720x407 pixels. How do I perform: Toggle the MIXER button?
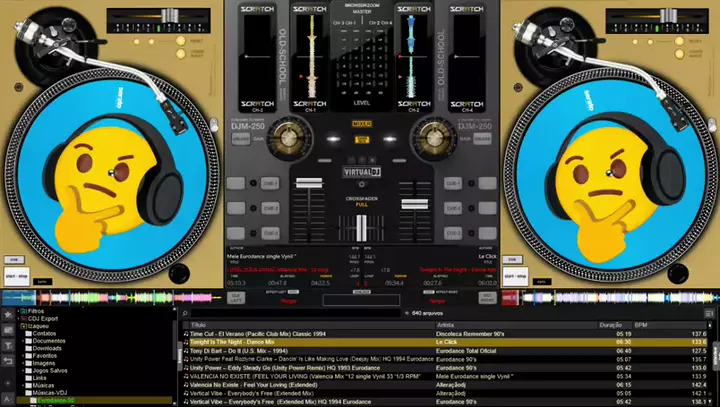click(361, 124)
